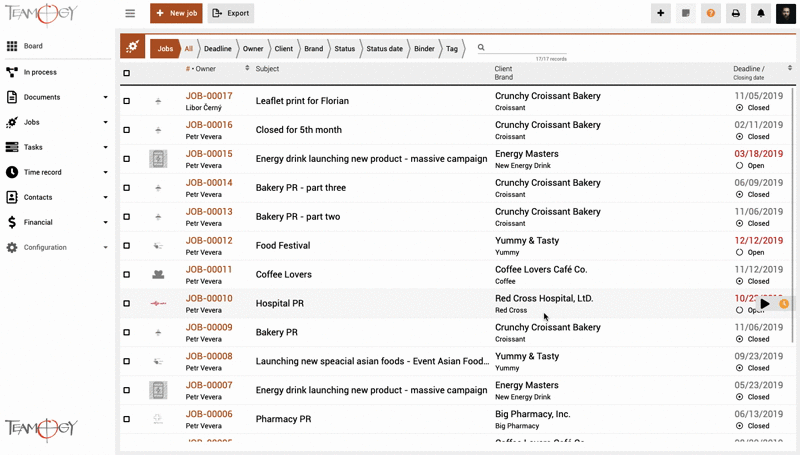Open the JOB-00008 link
This screenshot has width=800, height=455.
209,357
